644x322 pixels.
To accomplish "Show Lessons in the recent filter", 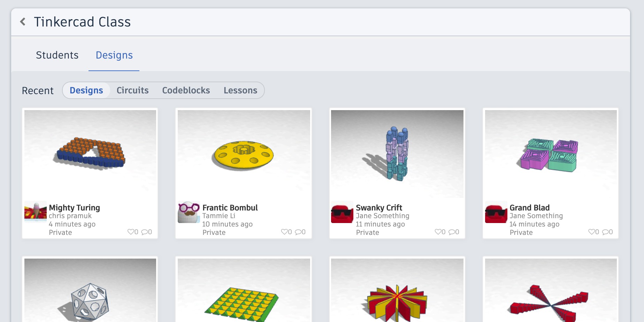I will 240,90.
